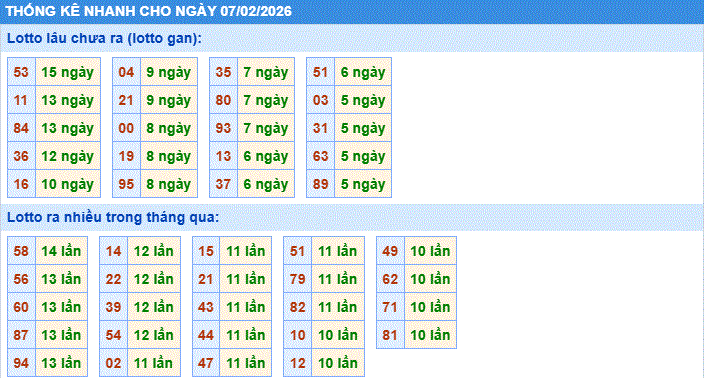Click lotto number 04

(126, 72)
